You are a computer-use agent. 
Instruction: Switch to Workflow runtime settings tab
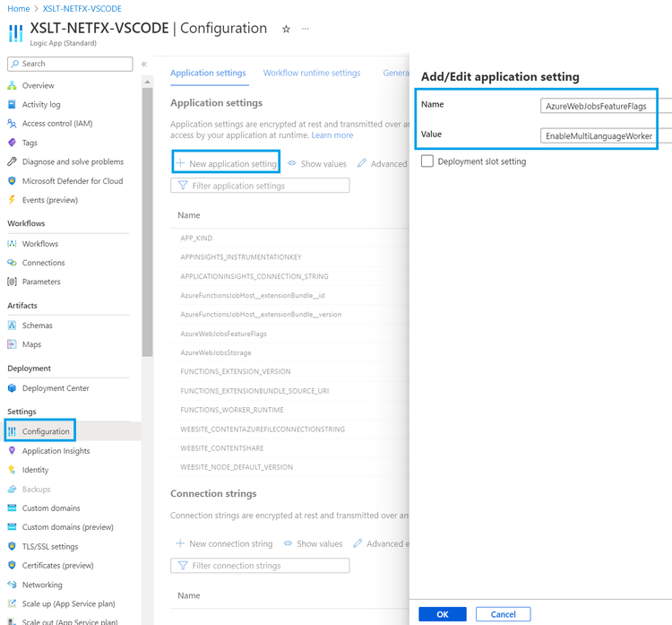pyautogui.click(x=312, y=73)
